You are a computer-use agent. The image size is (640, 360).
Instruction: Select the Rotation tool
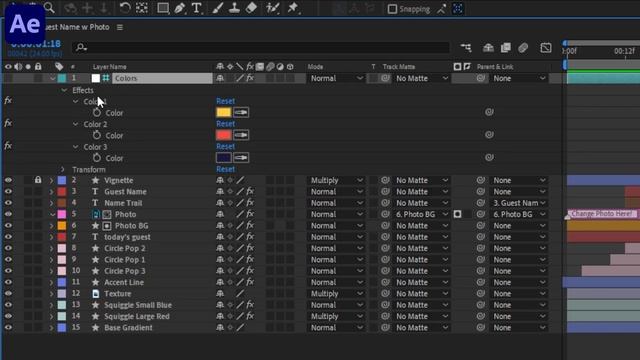tap(125, 8)
